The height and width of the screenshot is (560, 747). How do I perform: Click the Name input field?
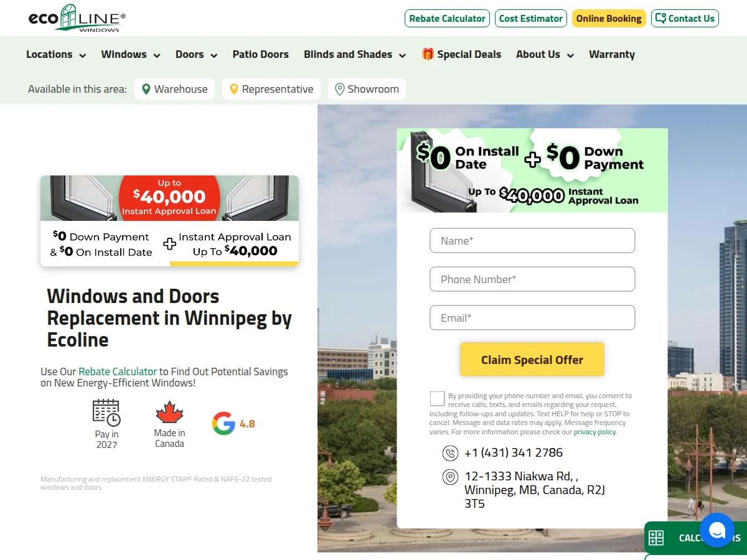point(532,241)
